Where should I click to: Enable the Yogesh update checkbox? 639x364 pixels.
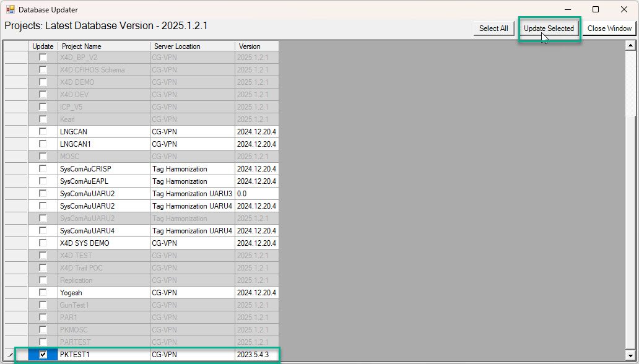point(43,293)
